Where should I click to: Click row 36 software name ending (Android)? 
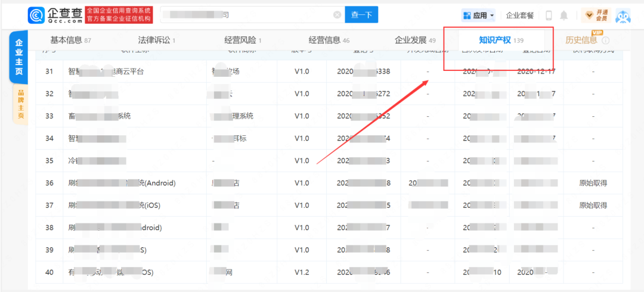click(x=122, y=183)
